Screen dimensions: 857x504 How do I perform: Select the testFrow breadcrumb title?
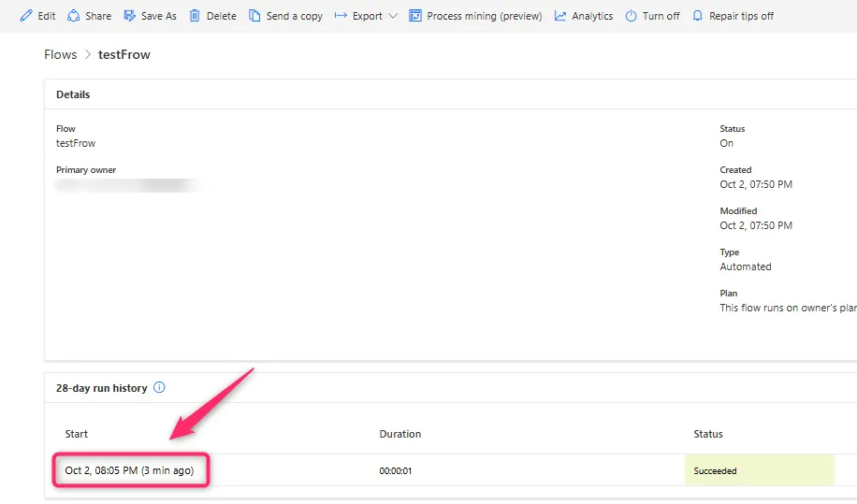click(124, 54)
